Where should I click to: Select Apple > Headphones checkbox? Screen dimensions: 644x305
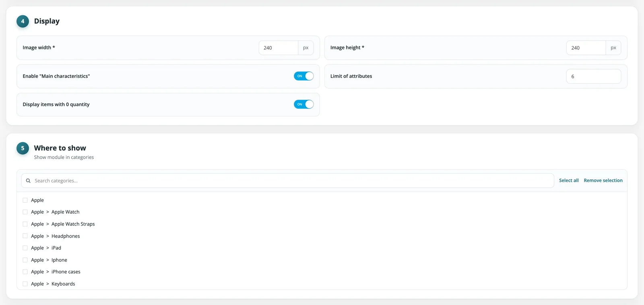tap(25, 236)
